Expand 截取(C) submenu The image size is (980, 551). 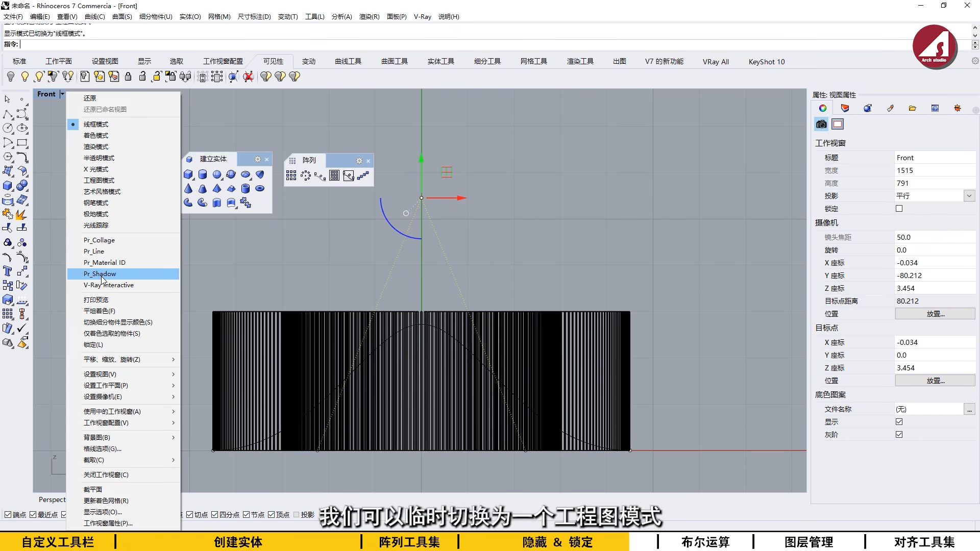123,460
